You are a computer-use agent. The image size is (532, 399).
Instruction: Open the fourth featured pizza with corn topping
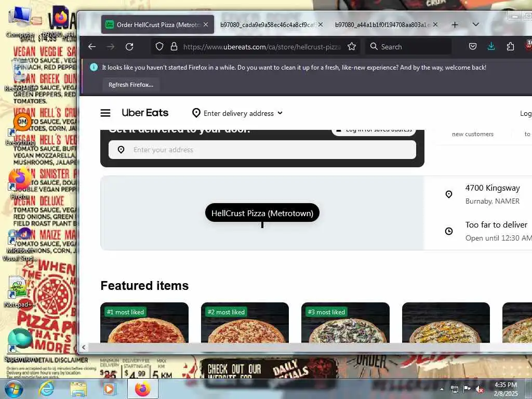446,323
